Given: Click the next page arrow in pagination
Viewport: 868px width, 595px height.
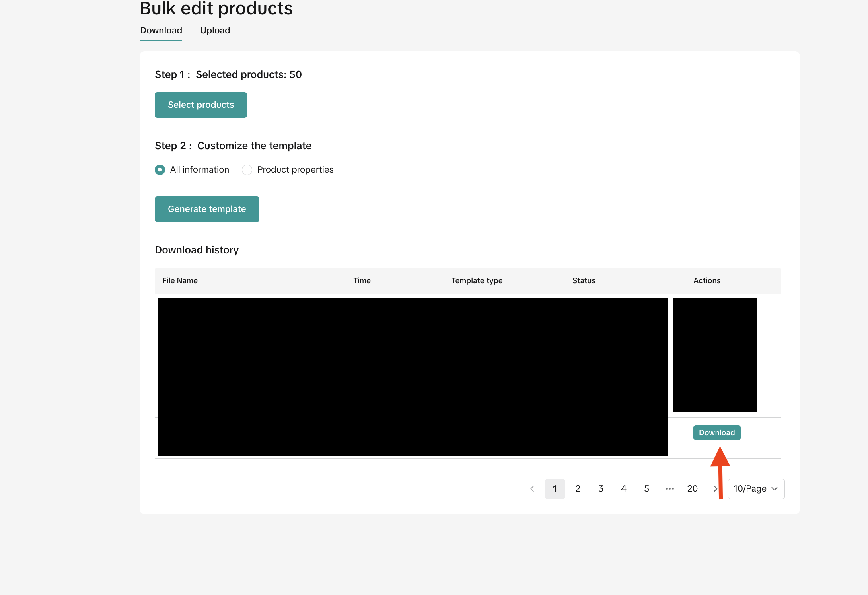Looking at the screenshot, I should [x=715, y=489].
